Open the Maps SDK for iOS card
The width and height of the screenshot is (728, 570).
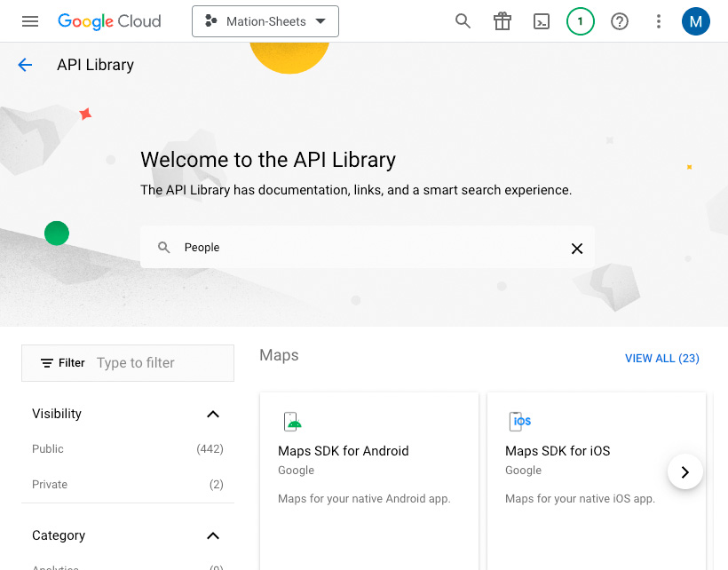click(x=597, y=481)
